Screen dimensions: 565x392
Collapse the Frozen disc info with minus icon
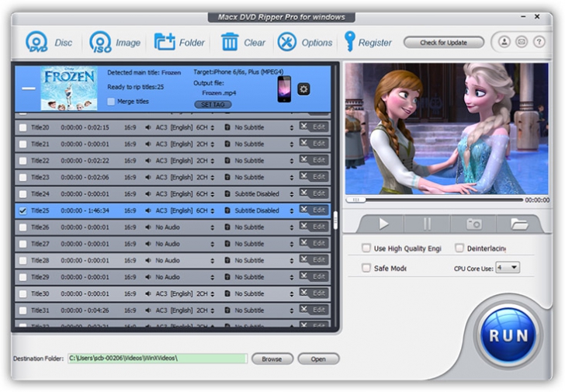(29, 88)
